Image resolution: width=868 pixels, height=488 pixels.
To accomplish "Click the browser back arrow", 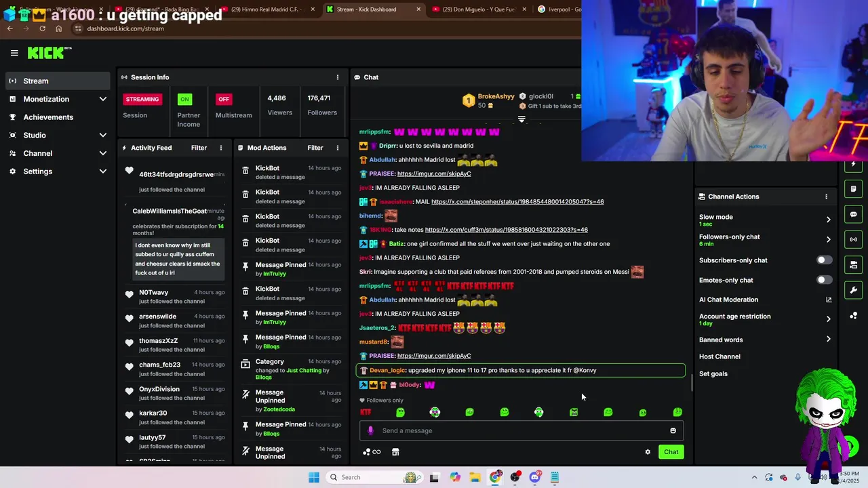I will (x=9, y=28).
